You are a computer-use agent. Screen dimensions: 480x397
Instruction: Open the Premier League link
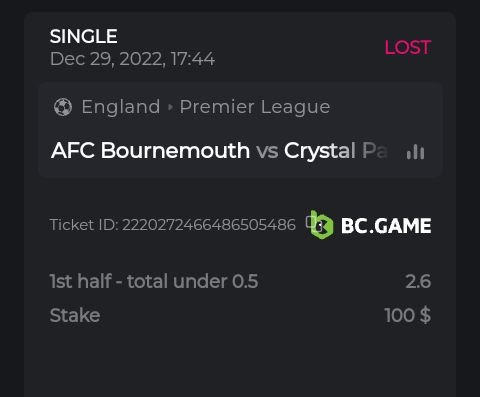[255, 107]
